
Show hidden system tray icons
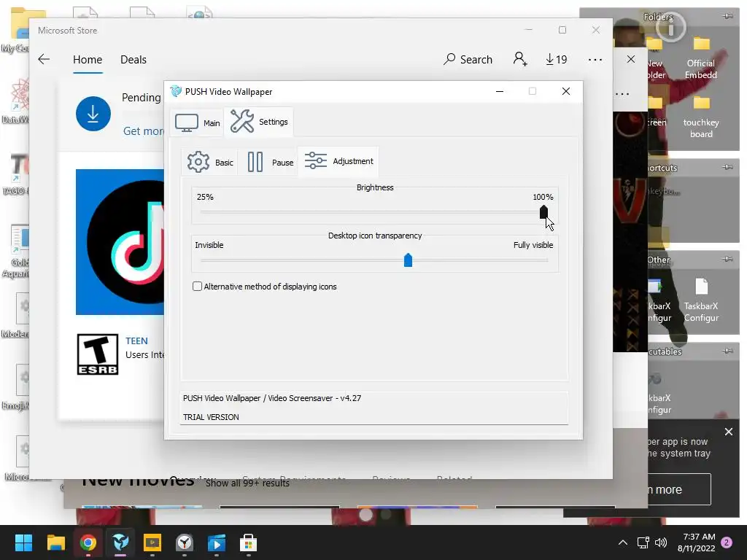[623, 542]
